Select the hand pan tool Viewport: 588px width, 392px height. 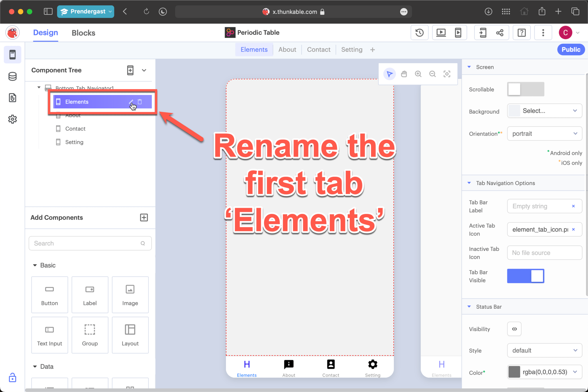404,74
